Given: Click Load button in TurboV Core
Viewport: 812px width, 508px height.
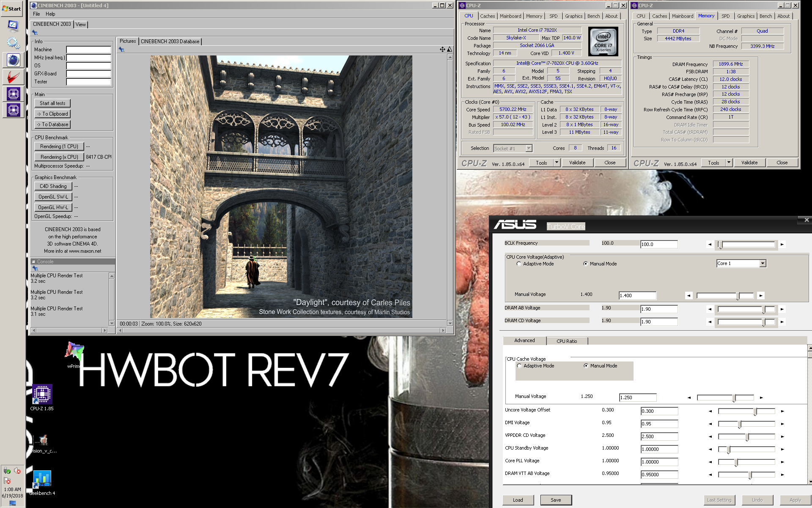Looking at the screenshot, I should (x=518, y=500).
